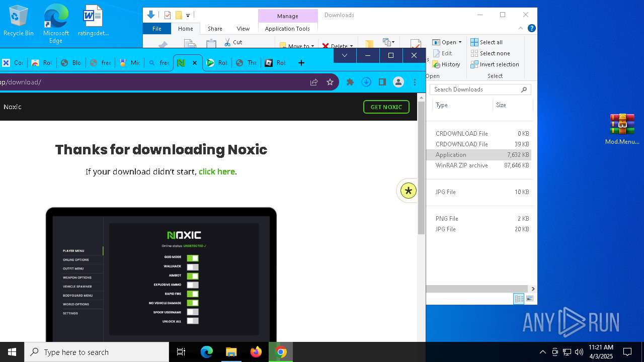Viewport: 644px width, 362px height.
Task: Open the notification center icon
Action: coord(627,352)
